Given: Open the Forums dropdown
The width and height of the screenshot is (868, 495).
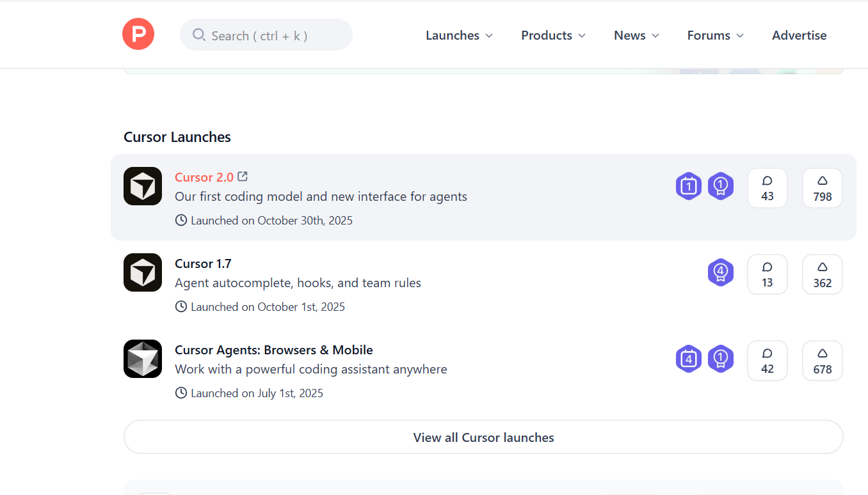Looking at the screenshot, I should click(x=715, y=35).
